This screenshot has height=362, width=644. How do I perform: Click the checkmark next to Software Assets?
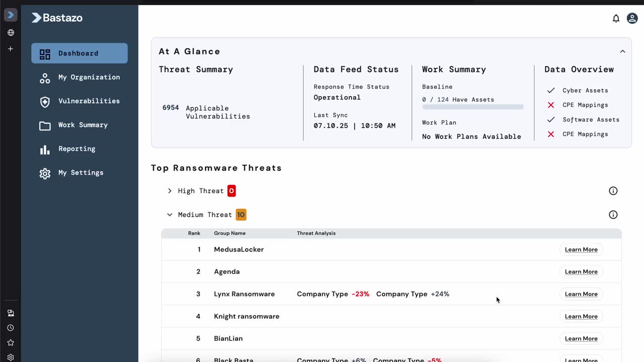click(x=551, y=120)
